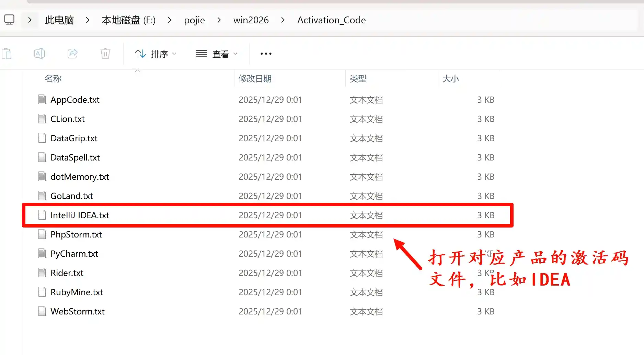Expand chevron after pojie in breadcrumb
This screenshot has height=355, width=644.
pyautogui.click(x=219, y=20)
